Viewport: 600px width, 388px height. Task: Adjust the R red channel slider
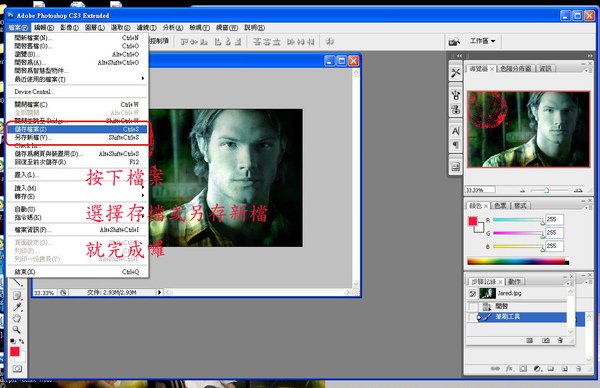coord(518,220)
